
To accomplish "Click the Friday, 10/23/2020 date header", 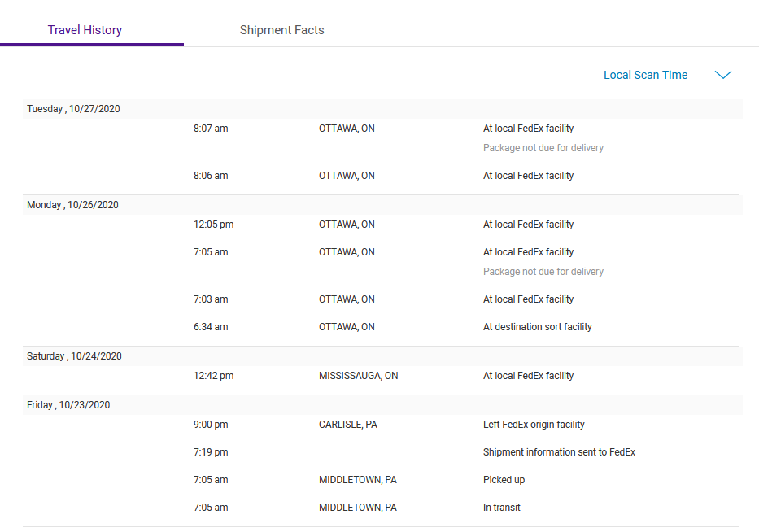I will 68,405.
